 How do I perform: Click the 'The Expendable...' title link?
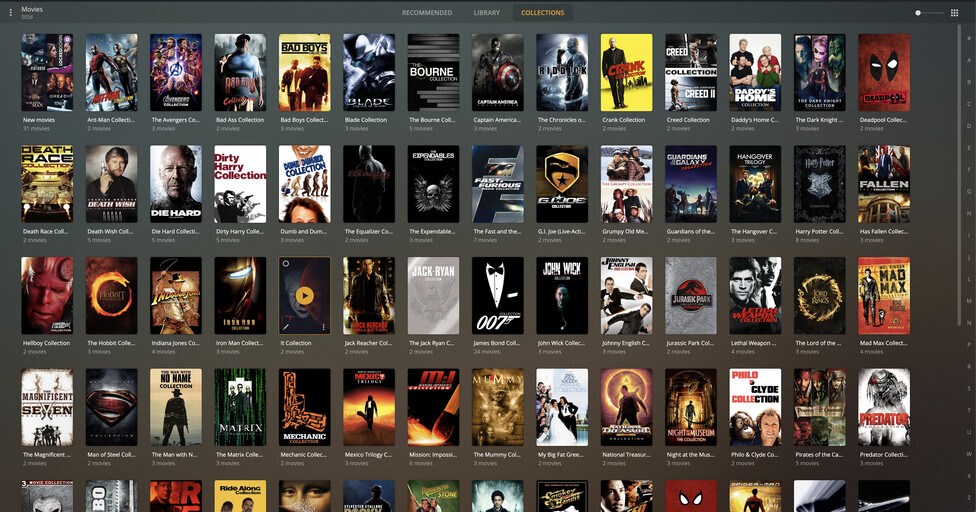pos(432,231)
